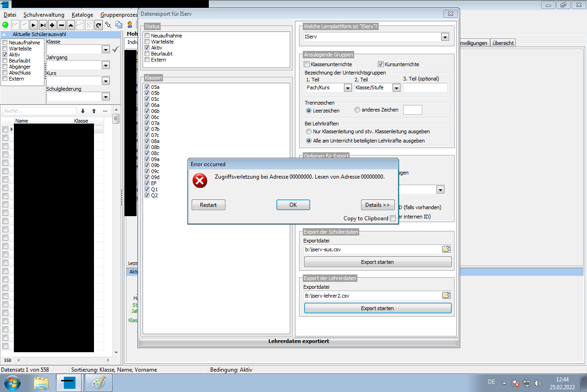Go to next record arrow in toolbar

coord(34,25)
